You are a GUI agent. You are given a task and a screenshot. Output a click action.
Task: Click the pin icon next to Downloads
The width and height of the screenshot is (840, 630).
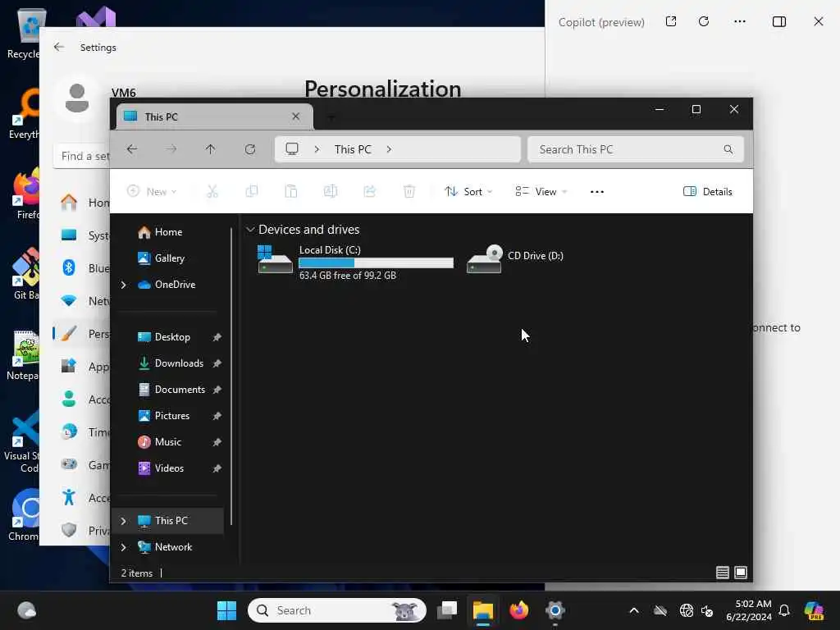click(x=217, y=363)
